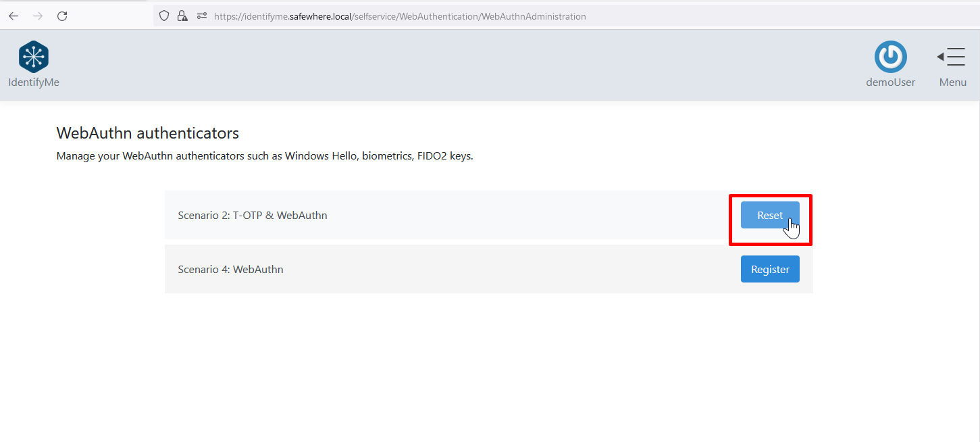Click 'FIDO2 keys' in the description text
The image size is (980, 442).
coord(444,156)
